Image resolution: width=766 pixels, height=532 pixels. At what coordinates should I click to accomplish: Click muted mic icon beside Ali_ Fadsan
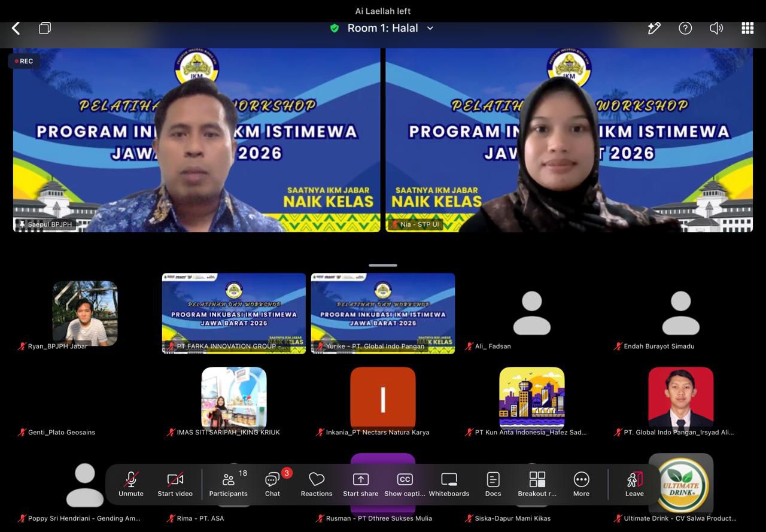pos(469,346)
